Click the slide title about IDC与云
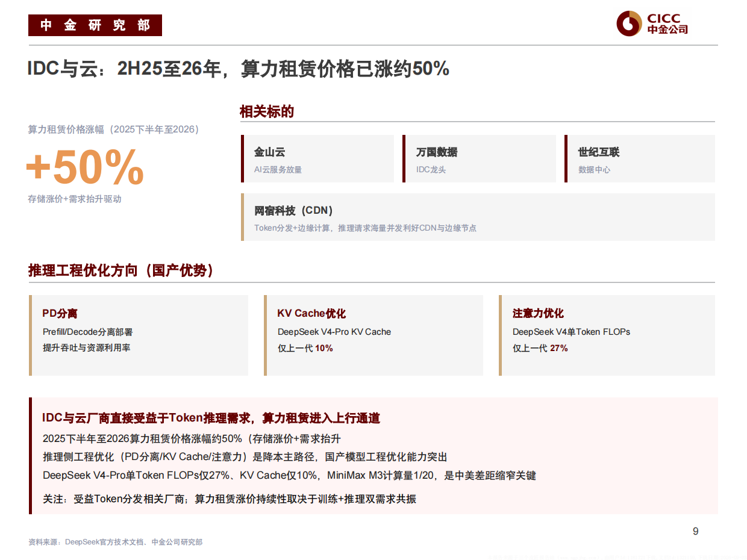 239,69
